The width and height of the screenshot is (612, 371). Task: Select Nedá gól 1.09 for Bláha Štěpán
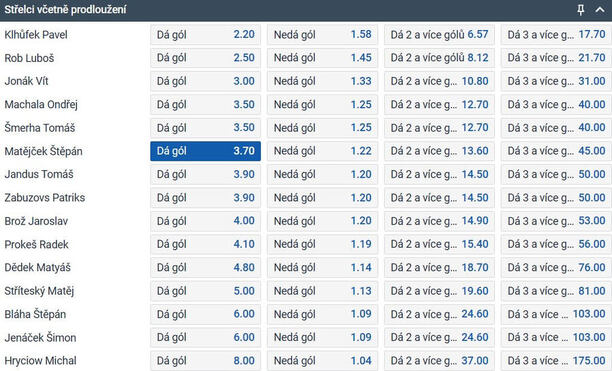point(322,314)
